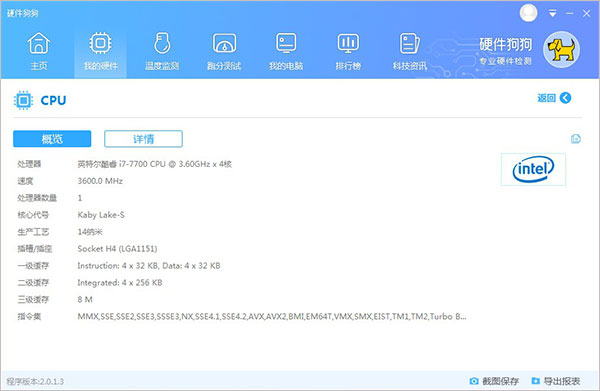This screenshot has width=600, height=391.
Task: Open 跑分测试 benchmark gauge icon
Action: click(224, 43)
